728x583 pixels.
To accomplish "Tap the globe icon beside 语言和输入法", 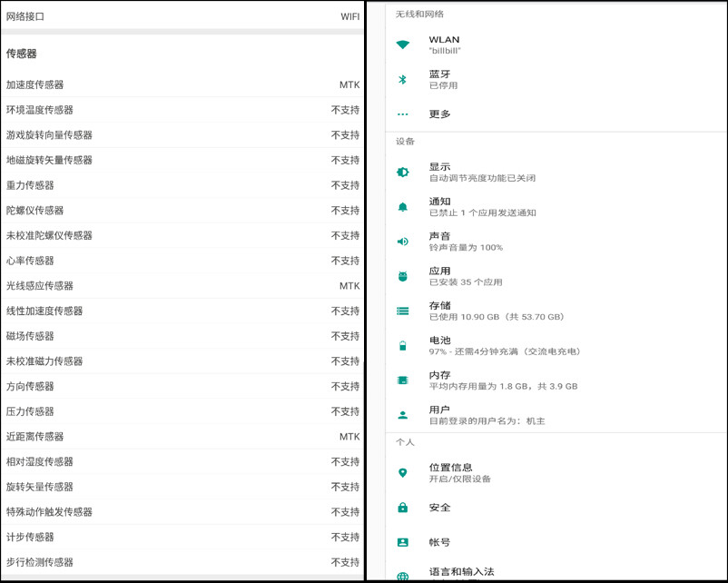I will pos(402,577).
